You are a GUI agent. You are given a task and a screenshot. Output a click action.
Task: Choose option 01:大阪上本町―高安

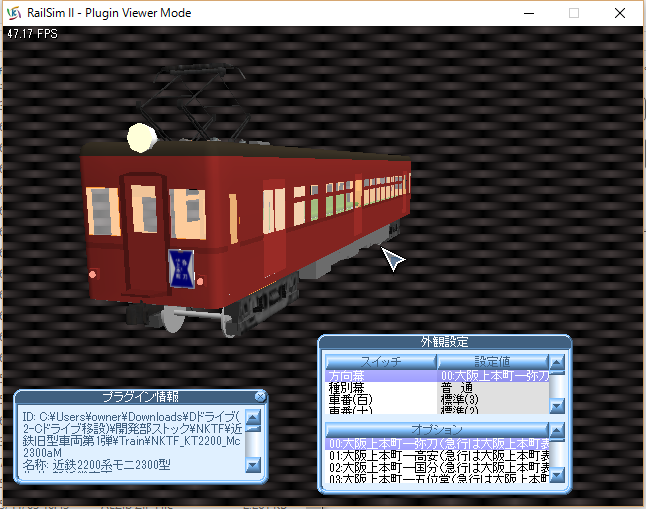tap(437, 456)
